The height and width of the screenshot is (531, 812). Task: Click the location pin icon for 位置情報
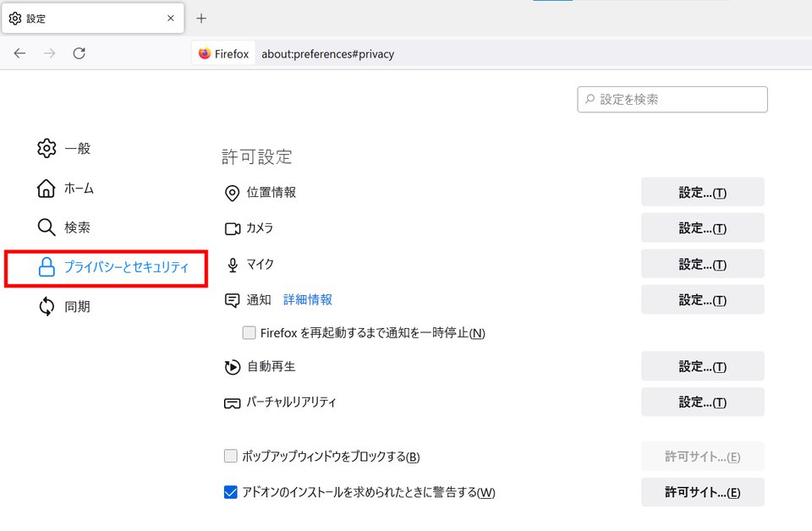click(232, 193)
